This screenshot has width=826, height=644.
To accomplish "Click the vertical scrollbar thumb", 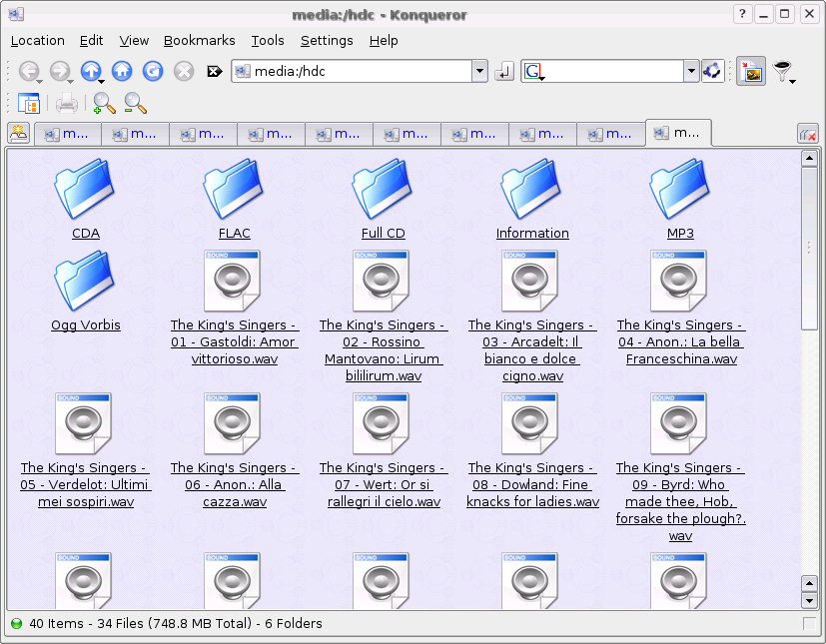I will 809,249.
